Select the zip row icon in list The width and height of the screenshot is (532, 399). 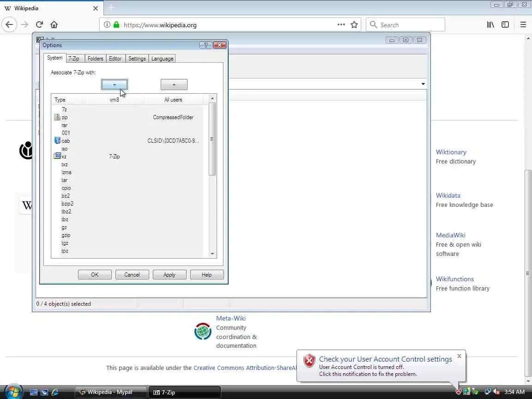(57, 117)
